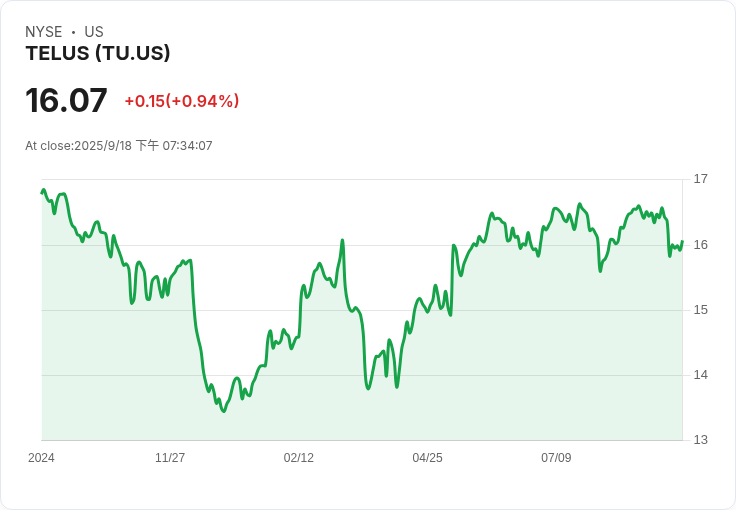Select the 04/25 date label

(427, 458)
